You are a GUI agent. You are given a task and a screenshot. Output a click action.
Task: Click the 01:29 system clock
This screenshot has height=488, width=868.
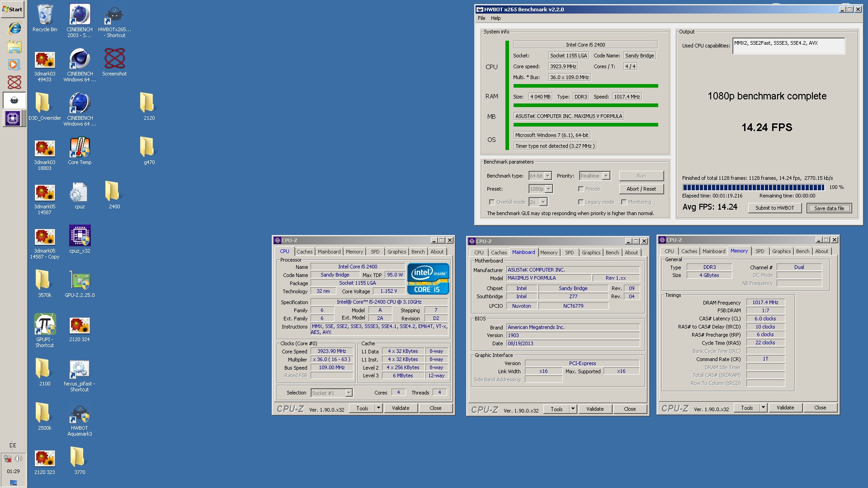pyautogui.click(x=13, y=471)
